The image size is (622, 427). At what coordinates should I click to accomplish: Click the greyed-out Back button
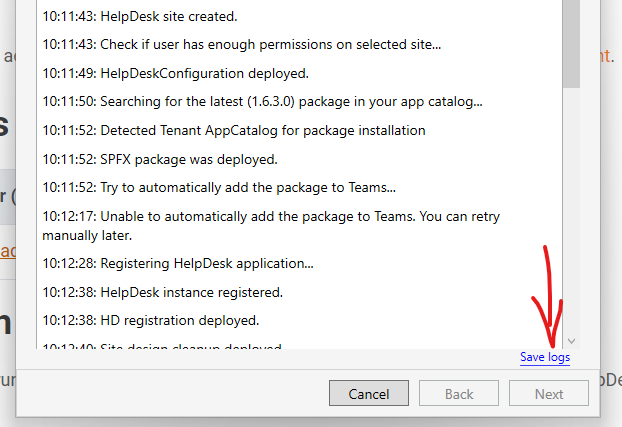pyautogui.click(x=459, y=394)
